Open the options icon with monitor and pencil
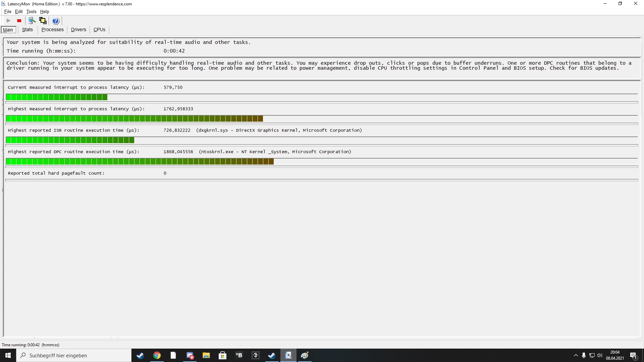 pos(32,21)
